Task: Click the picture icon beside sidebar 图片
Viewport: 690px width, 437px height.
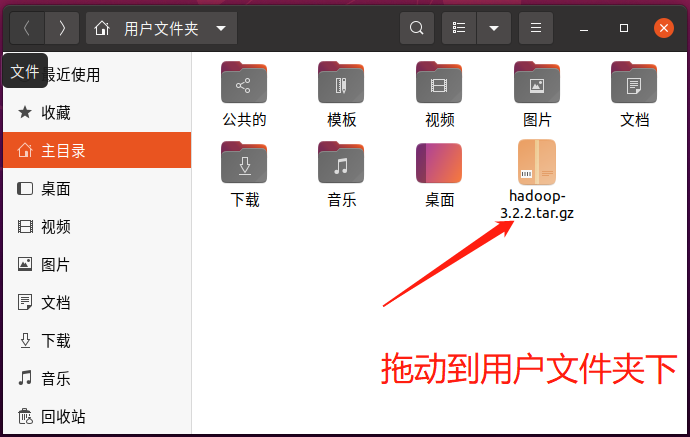Action: (x=25, y=264)
